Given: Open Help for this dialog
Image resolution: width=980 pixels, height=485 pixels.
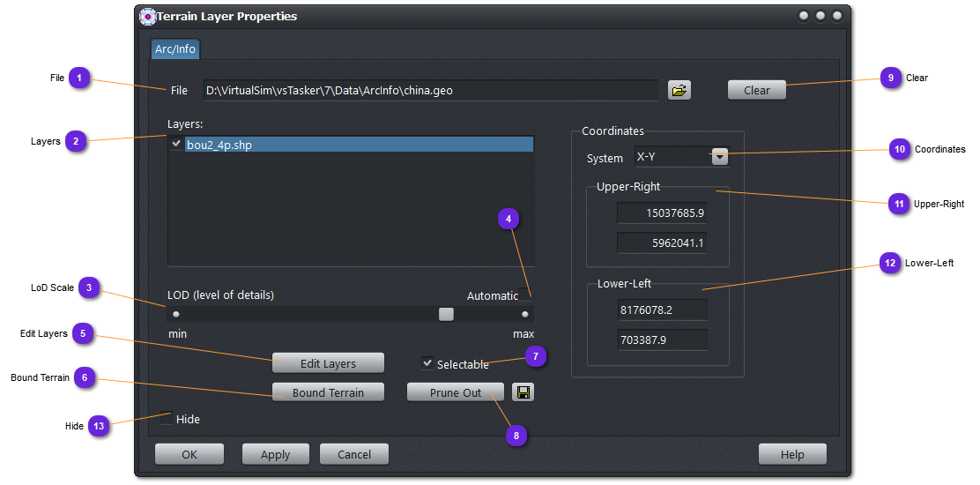Looking at the screenshot, I should coord(792,454).
